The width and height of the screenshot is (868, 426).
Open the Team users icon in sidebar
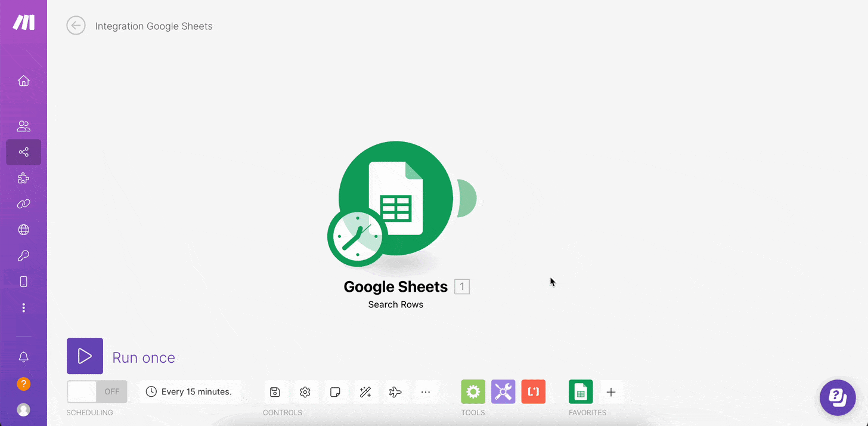coord(23,126)
